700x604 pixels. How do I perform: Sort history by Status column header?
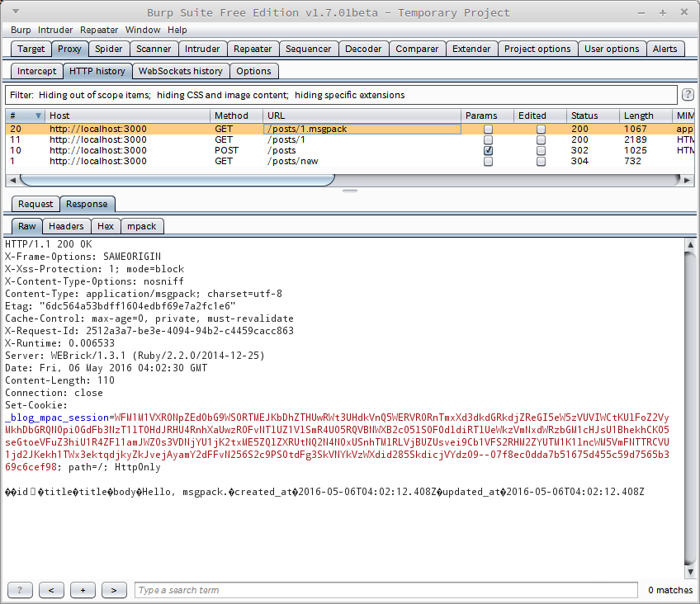coord(584,116)
